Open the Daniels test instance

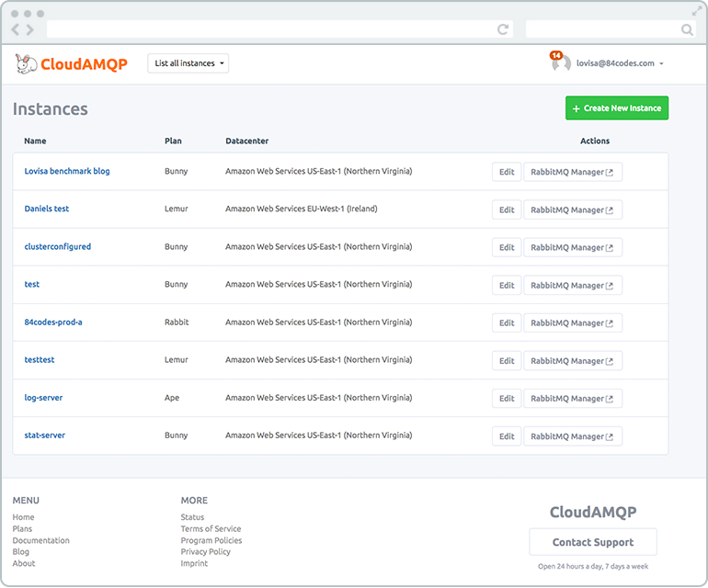pos(47,209)
